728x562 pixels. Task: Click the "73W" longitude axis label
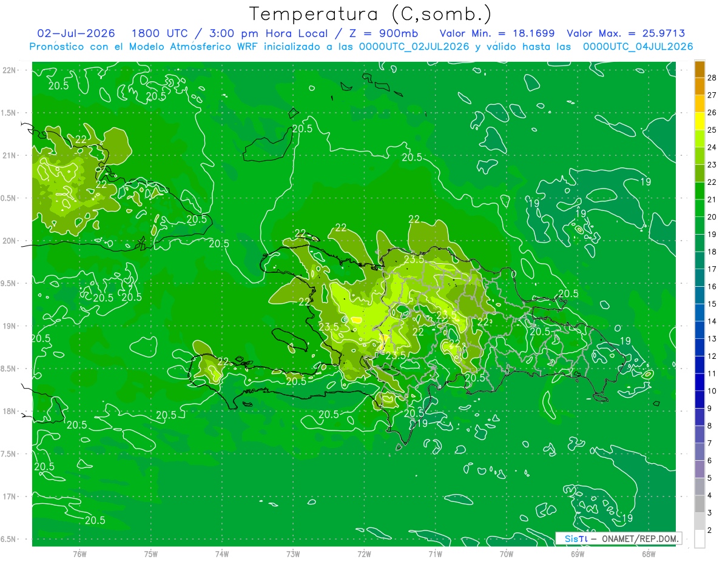pos(293,554)
